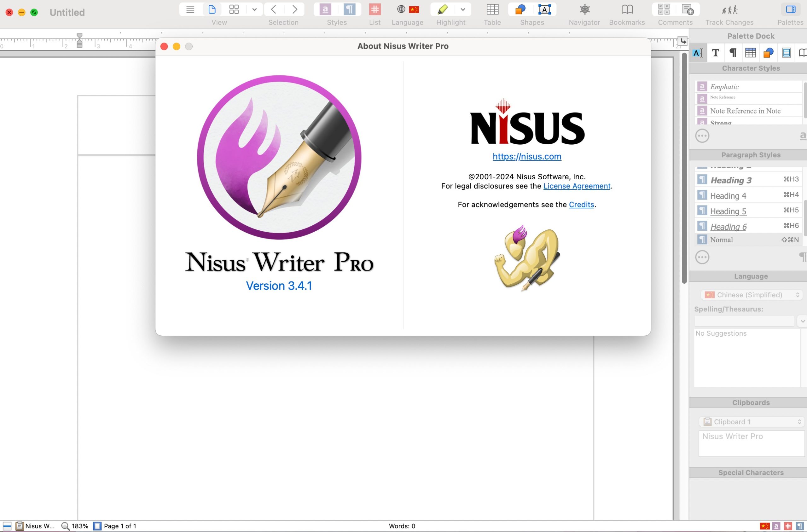The image size is (807, 532).
Task: Go to previous selection arrow
Action: (274, 9)
